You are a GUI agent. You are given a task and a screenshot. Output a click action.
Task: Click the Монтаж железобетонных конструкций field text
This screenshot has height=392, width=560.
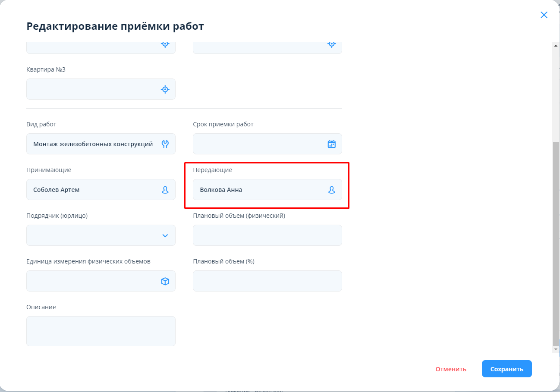[x=93, y=144]
